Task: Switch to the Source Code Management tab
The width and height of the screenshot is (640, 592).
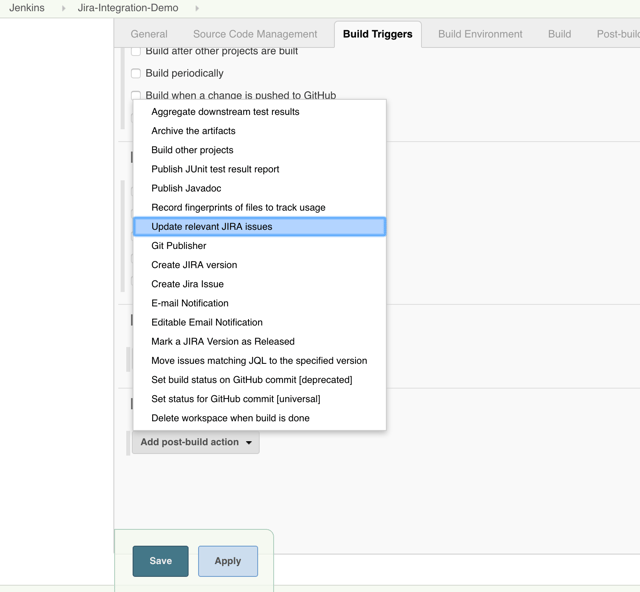Action: [255, 34]
